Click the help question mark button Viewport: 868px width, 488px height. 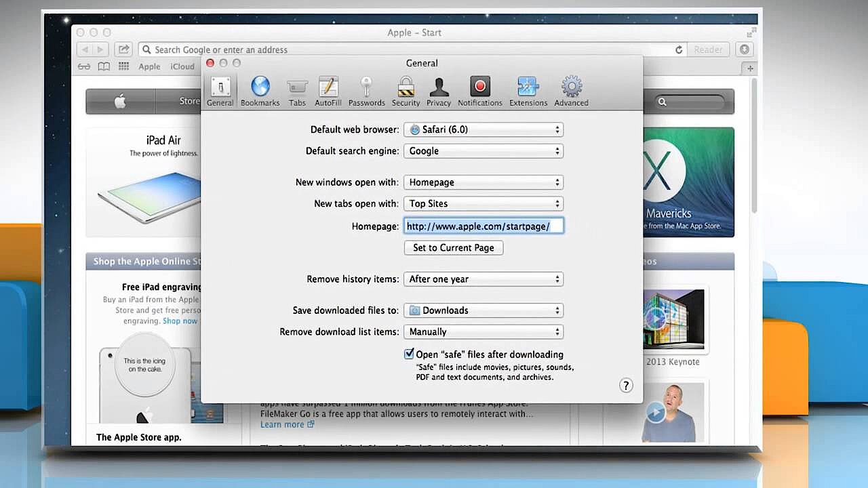[x=626, y=385]
